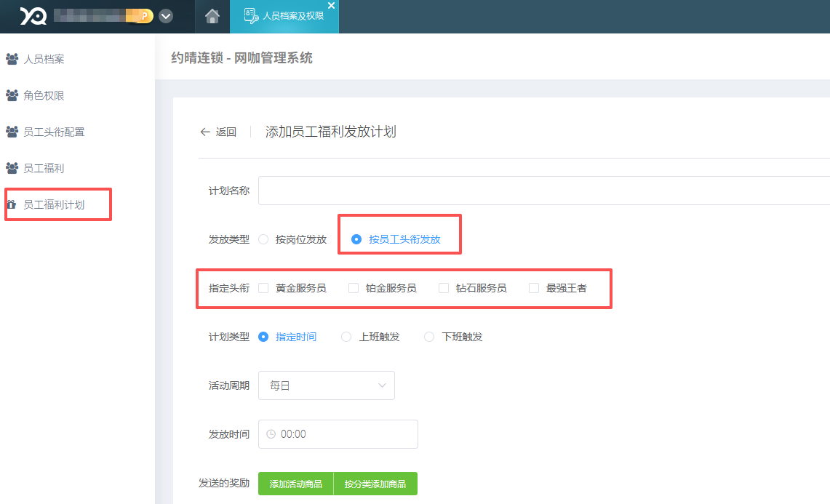
Task: Click the 发放时间 field showing 00:00
Action: tap(338, 434)
